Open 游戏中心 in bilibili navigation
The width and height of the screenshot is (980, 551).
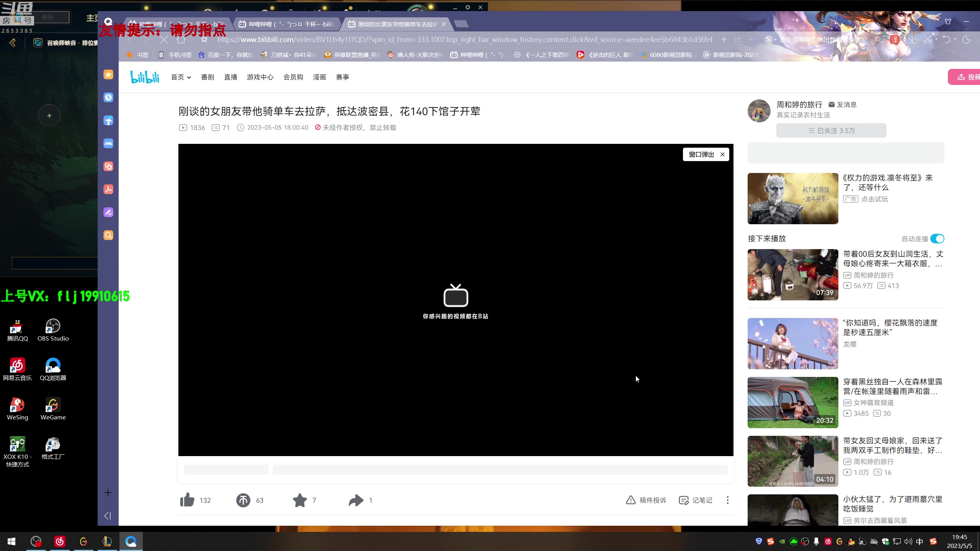[260, 77]
